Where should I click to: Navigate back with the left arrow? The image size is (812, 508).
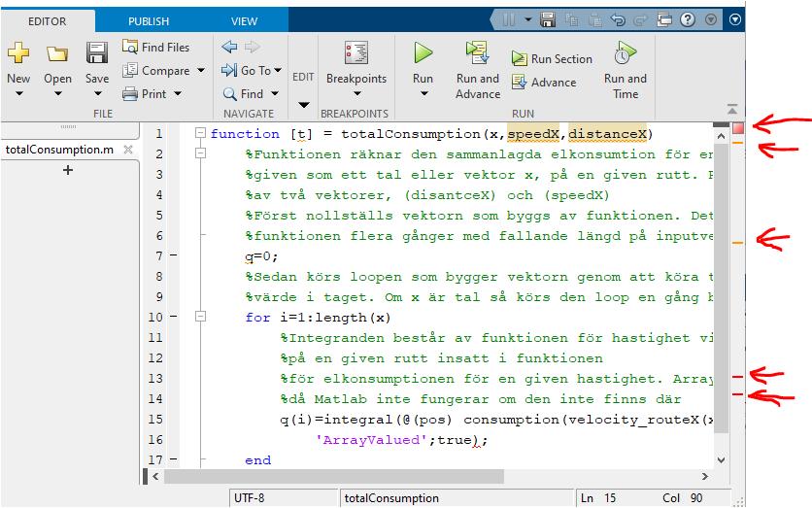coord(229,47)
